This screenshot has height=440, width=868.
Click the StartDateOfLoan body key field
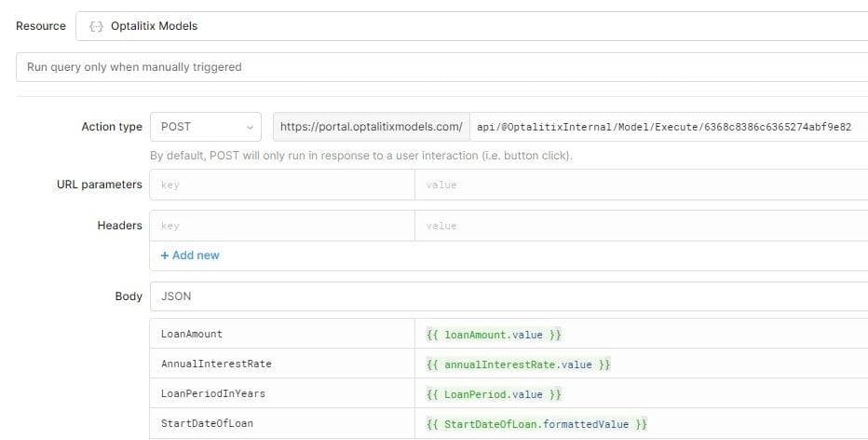pyautogui.click(x=282, y=424)
